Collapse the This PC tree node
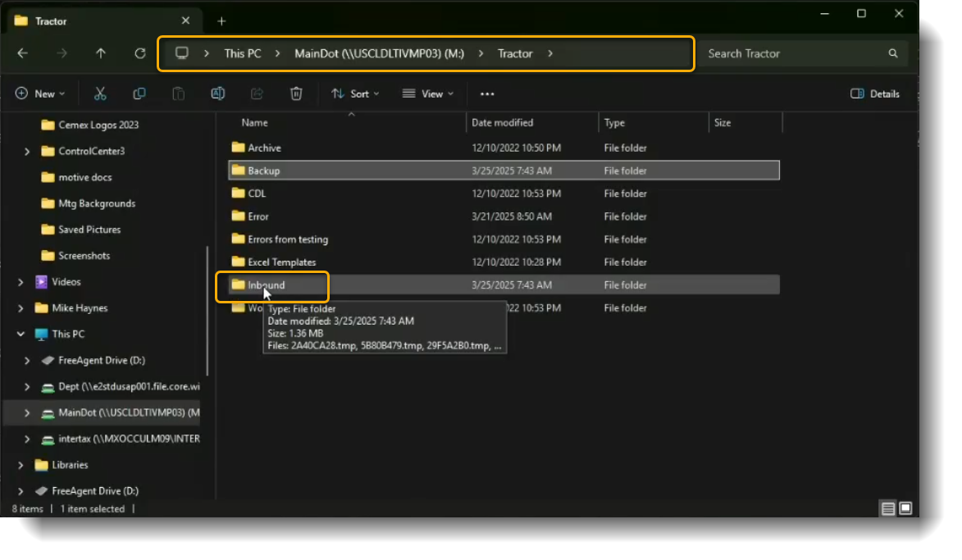 tap(21, 334)
